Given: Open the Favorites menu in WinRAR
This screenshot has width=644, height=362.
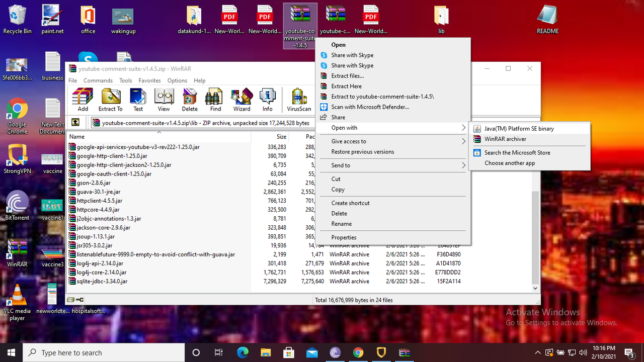Looking at the screenshot, I should pos(149,80).
